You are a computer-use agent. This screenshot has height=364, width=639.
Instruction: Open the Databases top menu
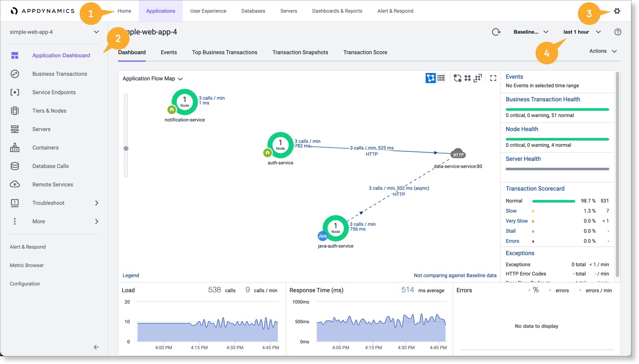coord(253,11)
